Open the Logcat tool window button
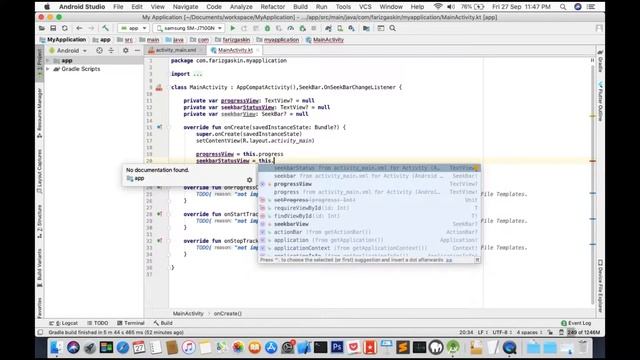640x360 pixels. coord(64,323)
